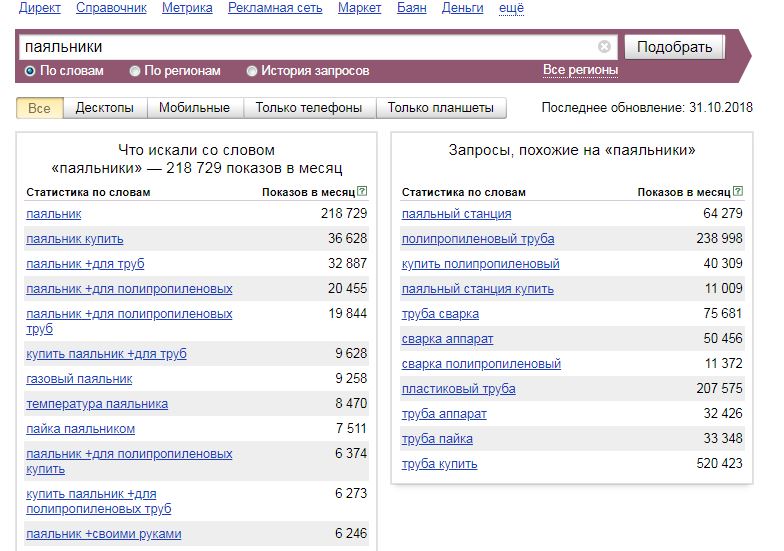This screenshot has height=551, width=784.
Task: Open help icon next to right 'Показов в месяц'
Action: point(738,191)
